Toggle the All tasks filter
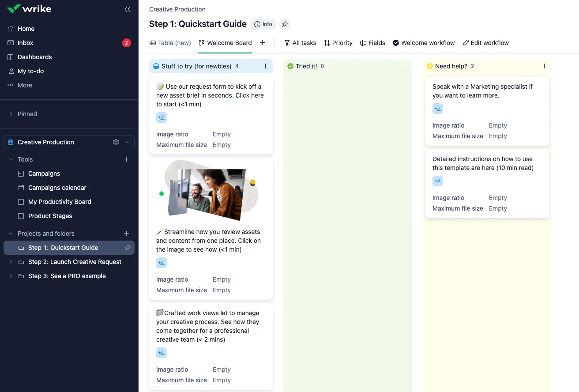 (x=300, y=43)
